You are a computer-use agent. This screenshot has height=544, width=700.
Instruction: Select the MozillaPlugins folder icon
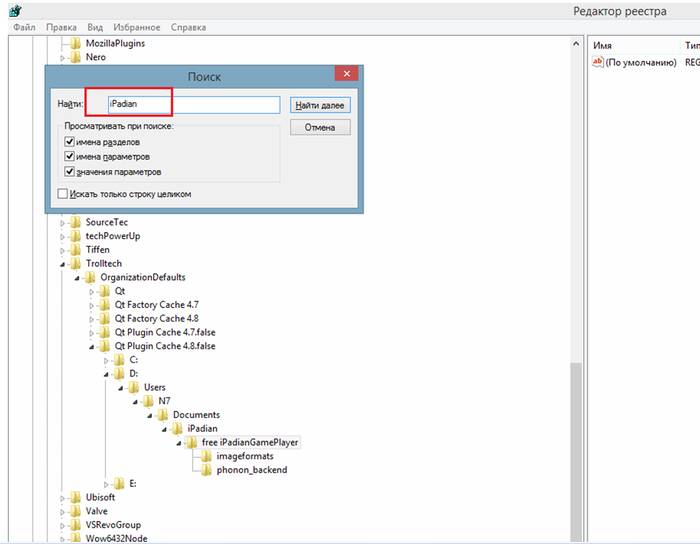click(76, 44)
